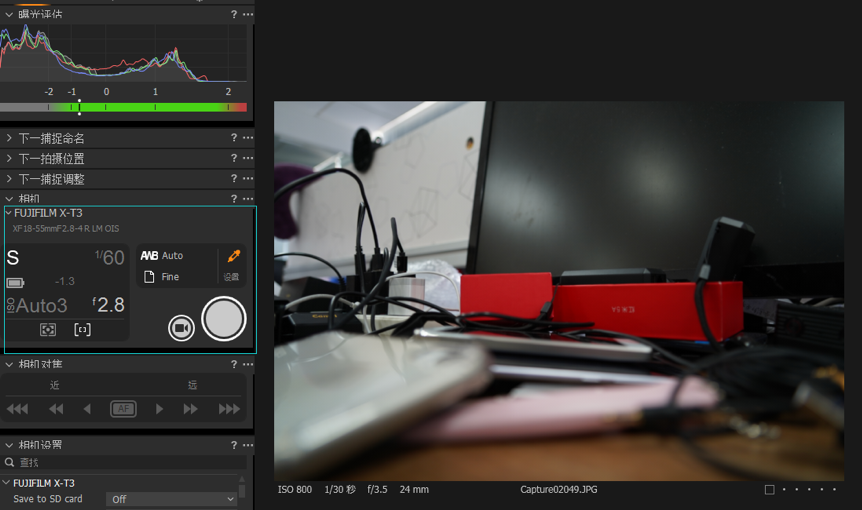Open the 相机对焦 panel options menu
The image size is (862, 510).
pos(248,364)
